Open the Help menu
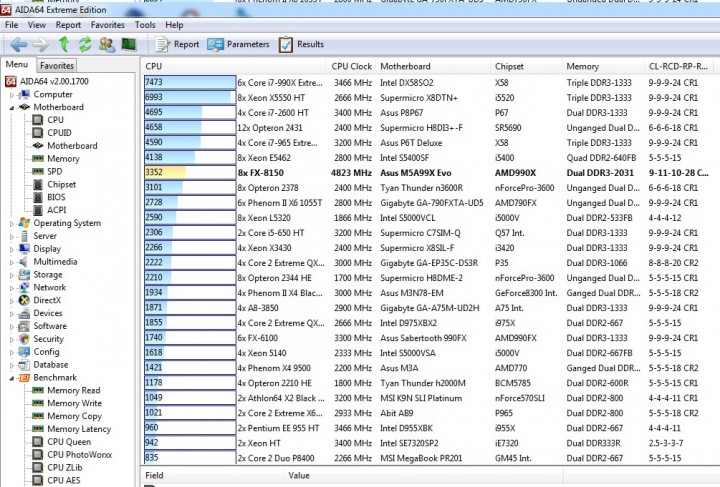This screenshot has width=720, height=487. point(174,25)
